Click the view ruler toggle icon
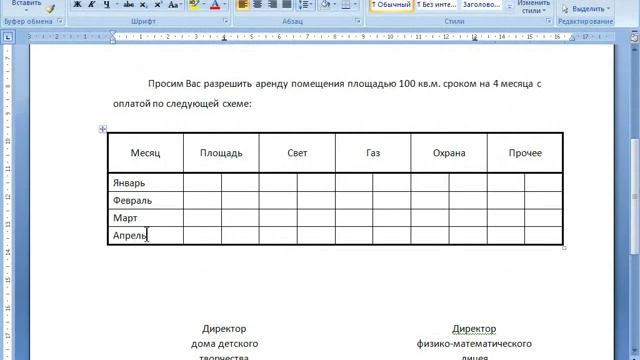The image size is (640, 360). click(x=635, y=37)
